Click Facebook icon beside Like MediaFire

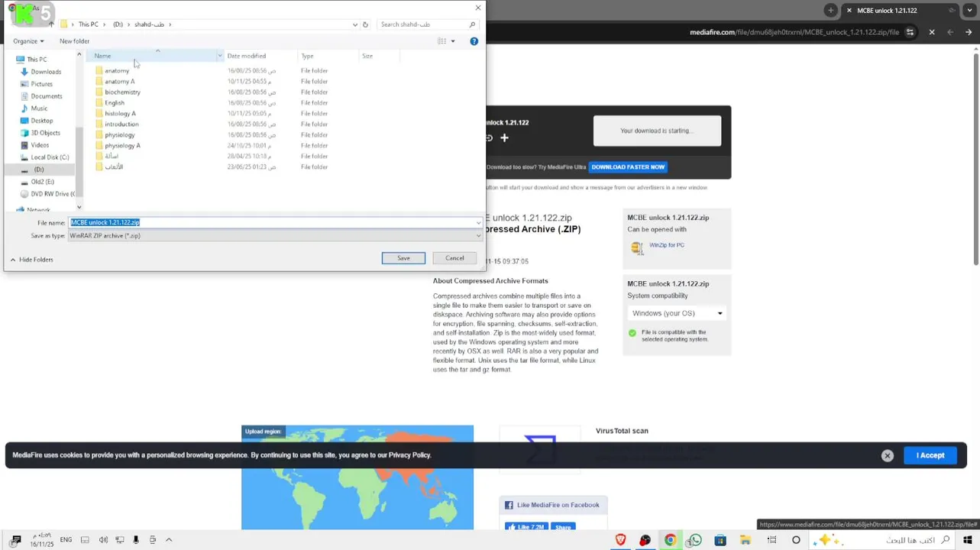[x=509, y=505]
